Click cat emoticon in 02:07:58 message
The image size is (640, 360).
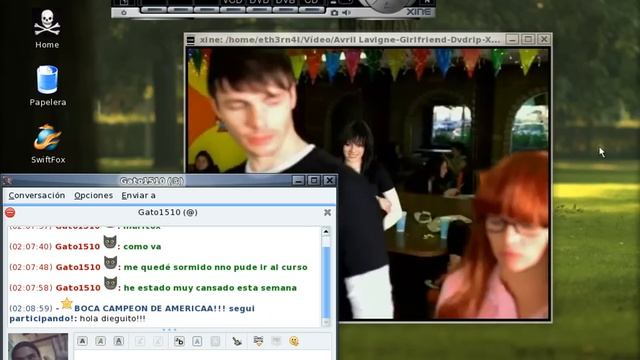[111, 283]
